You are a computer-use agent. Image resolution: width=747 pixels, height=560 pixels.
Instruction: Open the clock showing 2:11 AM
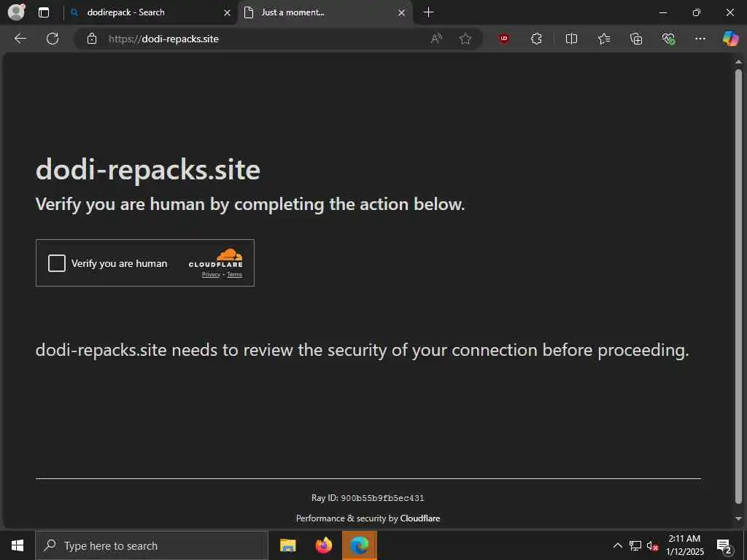684,545
